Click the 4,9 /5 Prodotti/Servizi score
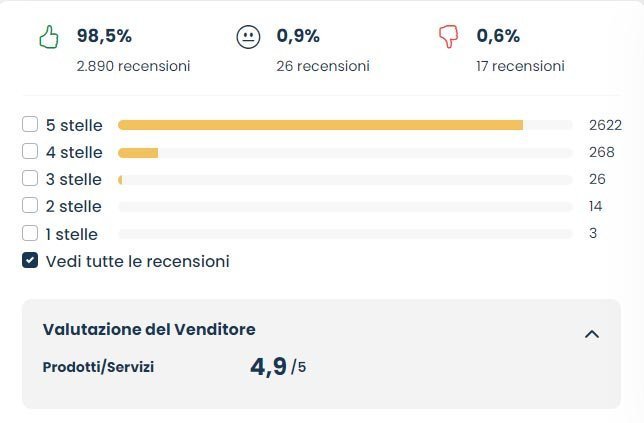This screenshot has height=423, width=644. click(x=277, y=367)
